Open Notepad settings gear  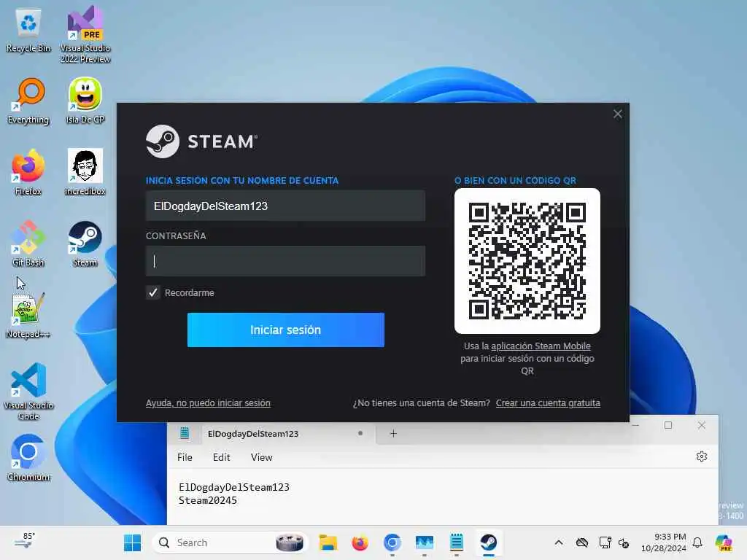click(x=701, y=456)
